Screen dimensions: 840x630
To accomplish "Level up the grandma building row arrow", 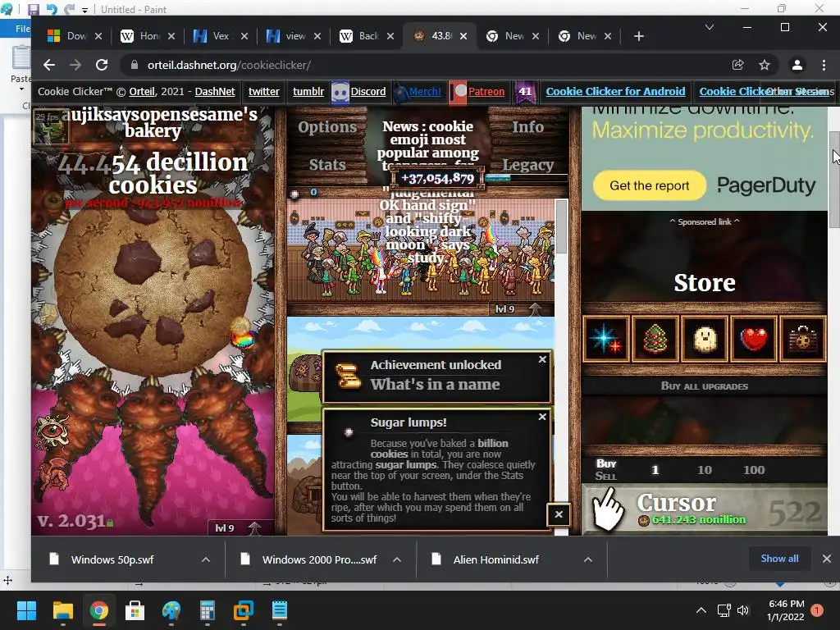I will [535, 309].
